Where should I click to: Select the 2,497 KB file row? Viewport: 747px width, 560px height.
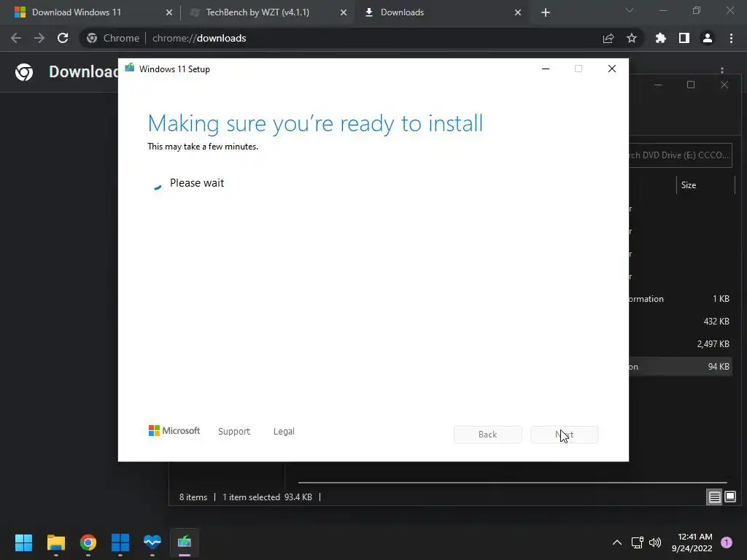pyautogui.click(x=680, y=344)
